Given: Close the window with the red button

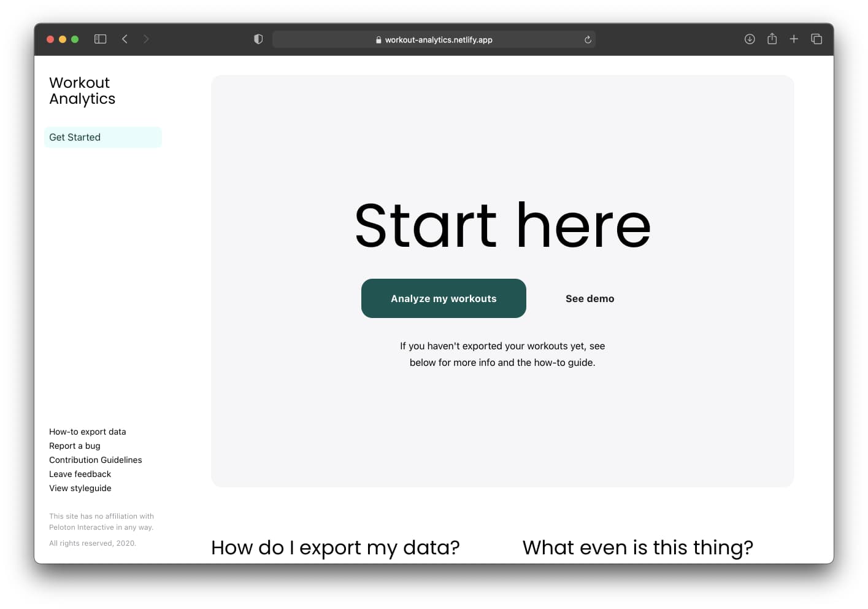Looking at the screenshot, I should (x=50, y=39).
